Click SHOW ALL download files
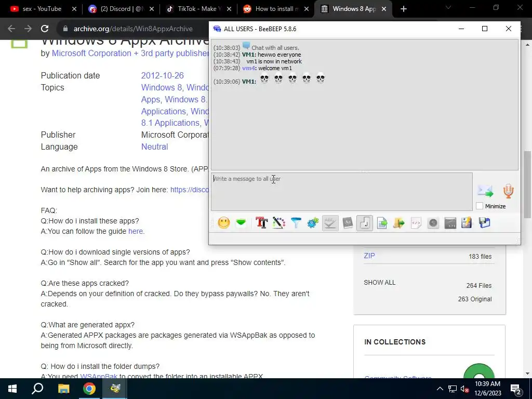Viewport: 532px width, 399px height. (x=379, y=282)
